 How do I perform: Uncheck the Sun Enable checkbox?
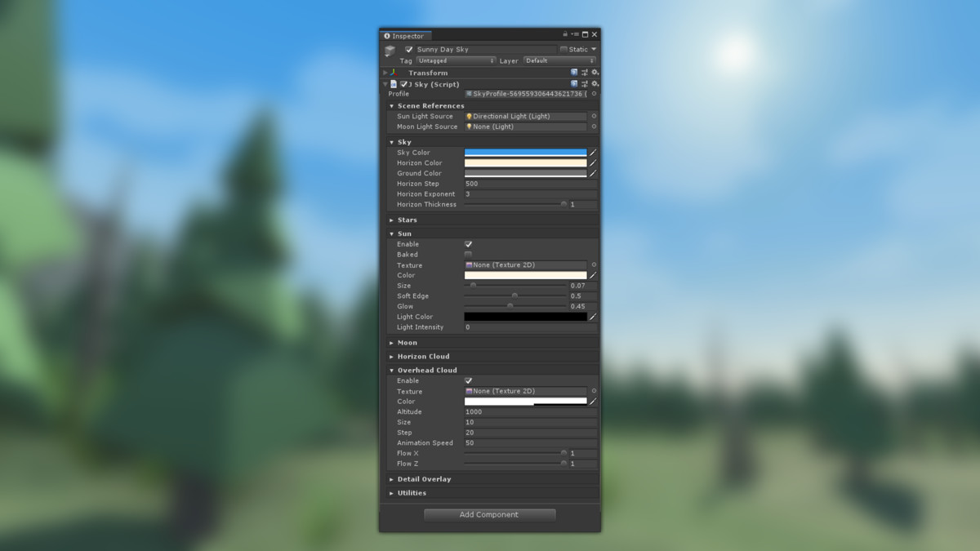(468, 244)
